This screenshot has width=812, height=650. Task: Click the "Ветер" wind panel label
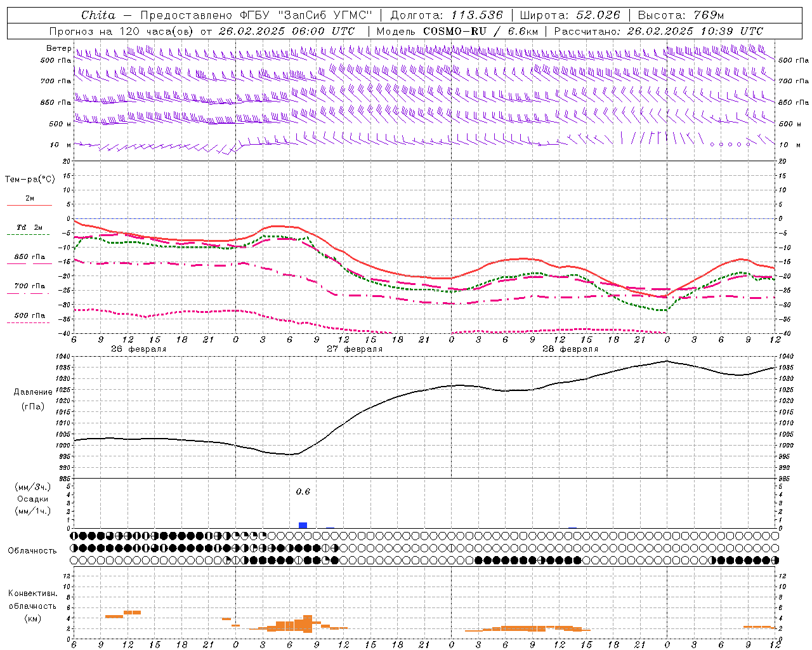click(x=59, y=48)
